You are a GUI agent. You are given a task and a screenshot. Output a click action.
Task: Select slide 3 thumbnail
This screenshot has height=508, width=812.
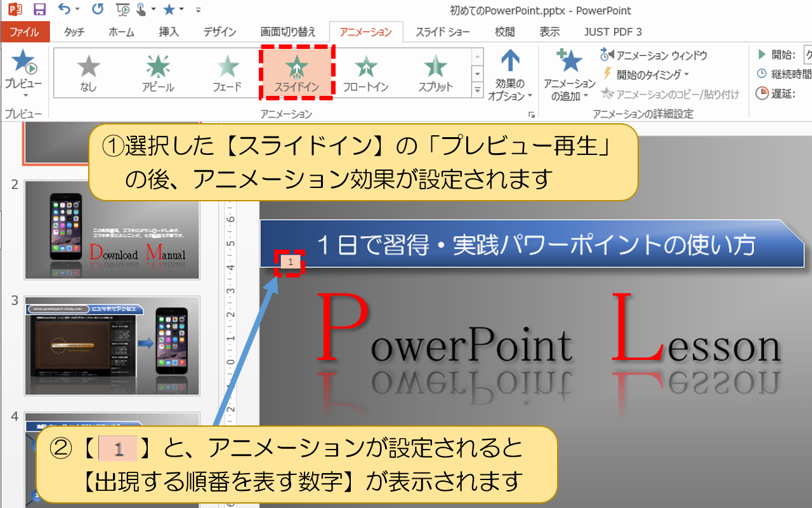[x=112, y=345]
